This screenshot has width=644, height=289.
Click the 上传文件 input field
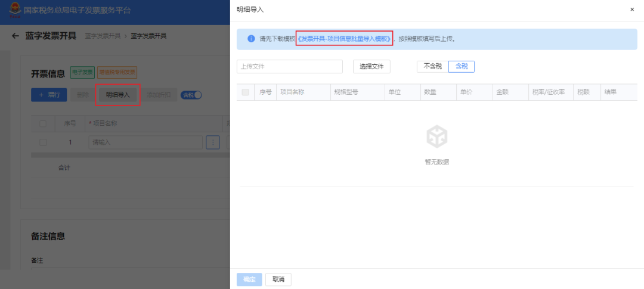(x=290, y=67)
